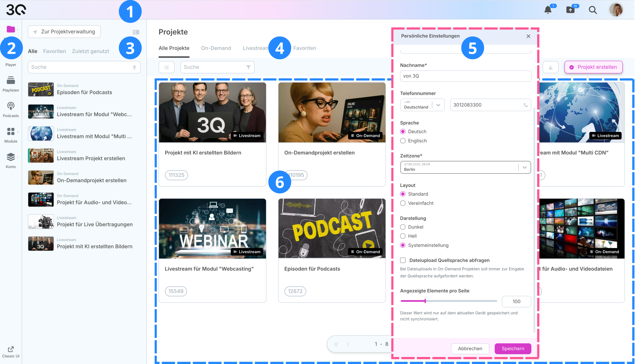The width and height of the screenshot is (635, 364).
Task: Click the Classic UI external link icon
Action: click(x=11, y=349)
